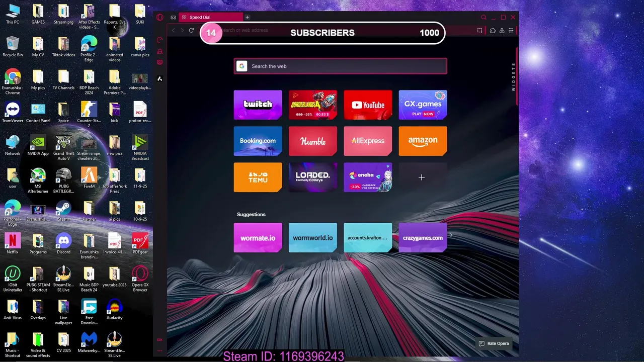
Task: Select the Speed Dial tab
Action: (x=210, y=17)
